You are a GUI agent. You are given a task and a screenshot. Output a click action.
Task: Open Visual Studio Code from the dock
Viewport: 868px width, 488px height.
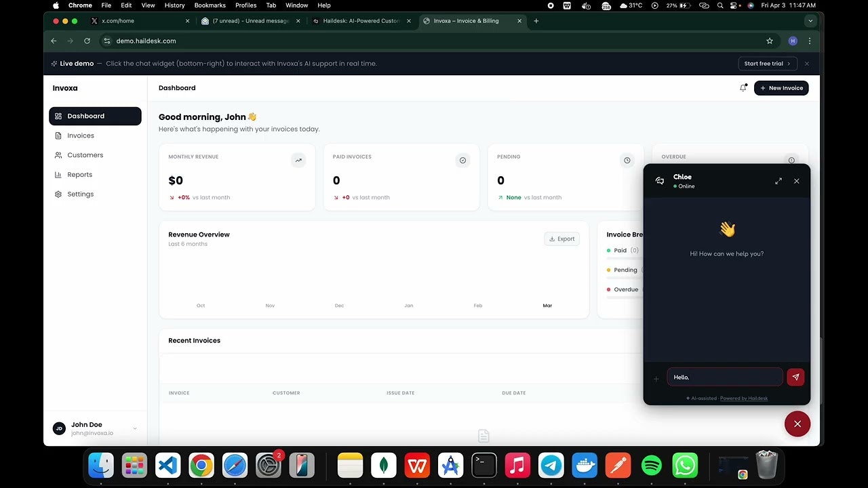(167, 466)
